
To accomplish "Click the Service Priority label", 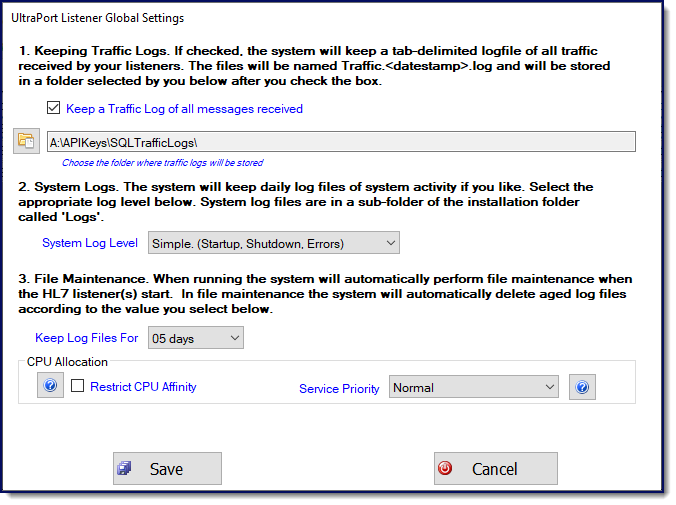I will pyautogui.click(x=339, y=389).
